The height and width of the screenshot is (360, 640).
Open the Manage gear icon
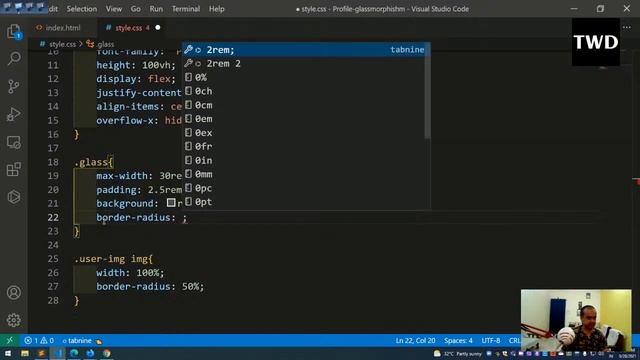click(x=13, y=320)
